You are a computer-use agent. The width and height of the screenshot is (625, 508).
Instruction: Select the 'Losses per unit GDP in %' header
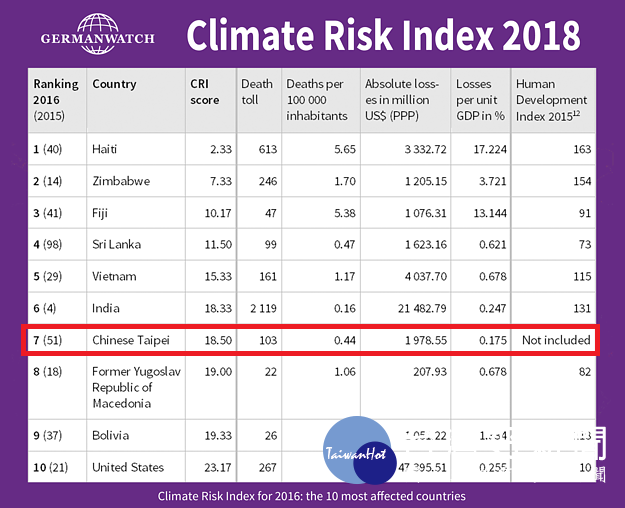tap(480, 100)
